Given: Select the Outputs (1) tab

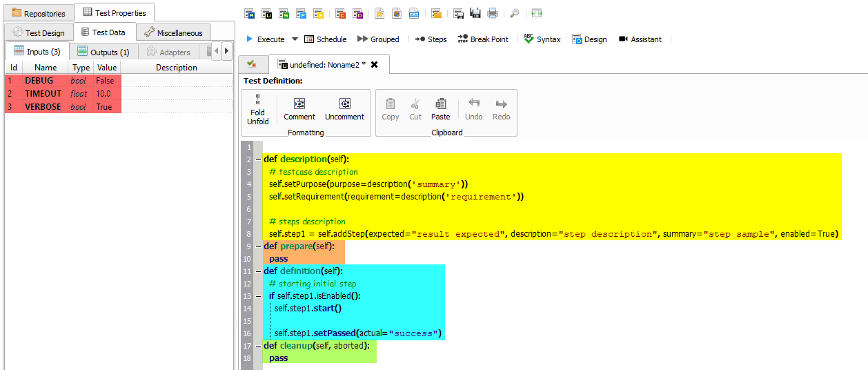Looking at the screenshot, I should tap(103, 52).
